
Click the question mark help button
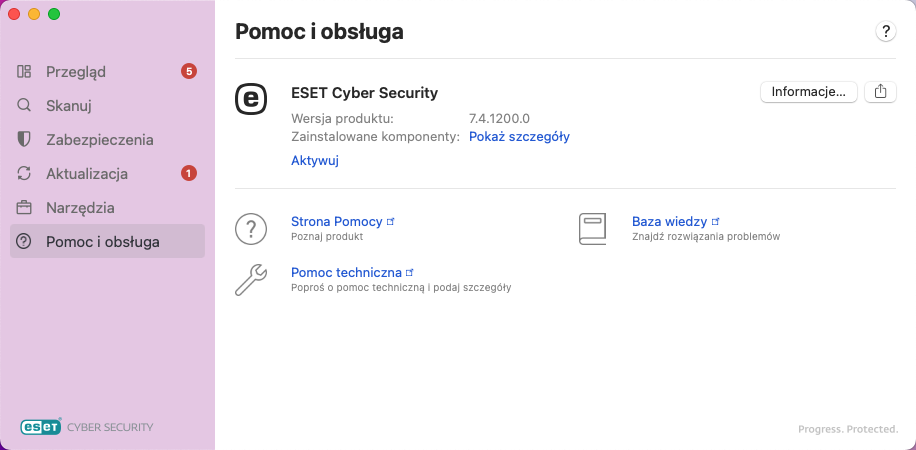885,31
